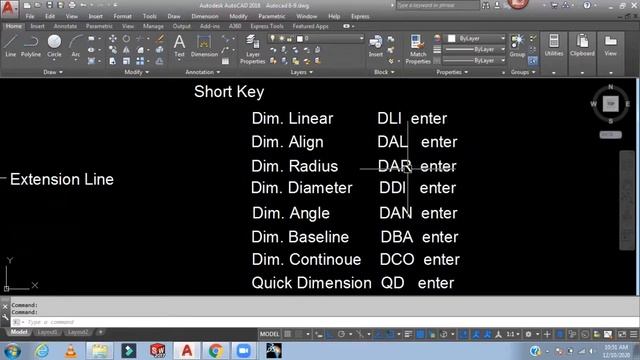
Task: Click the Group tool
Action: [x=517, y=46]
